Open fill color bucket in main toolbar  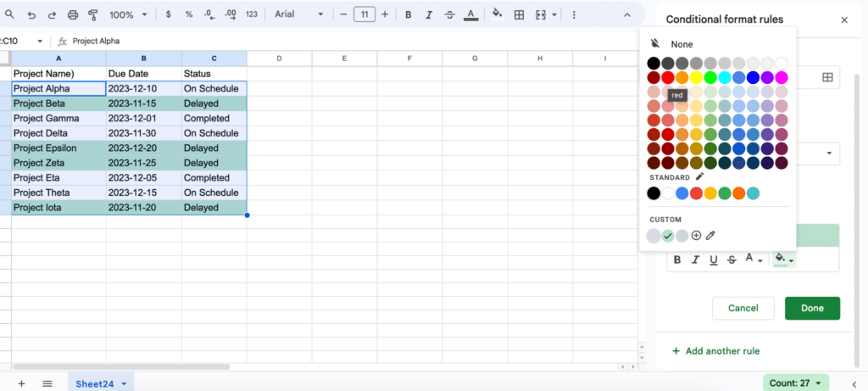click(x=497, y=14)
